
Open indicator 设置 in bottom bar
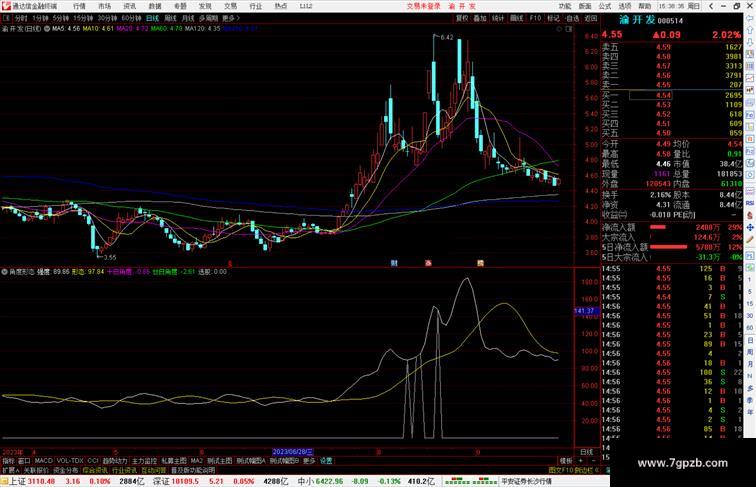point(326,461)
